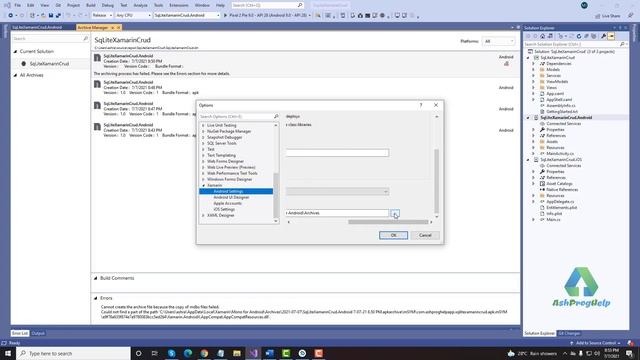Image resolution: width=640 pixels, height=360 pixels.
Task: Click the Switch Views icon in Solution Explorer
Action: point(550,36)
